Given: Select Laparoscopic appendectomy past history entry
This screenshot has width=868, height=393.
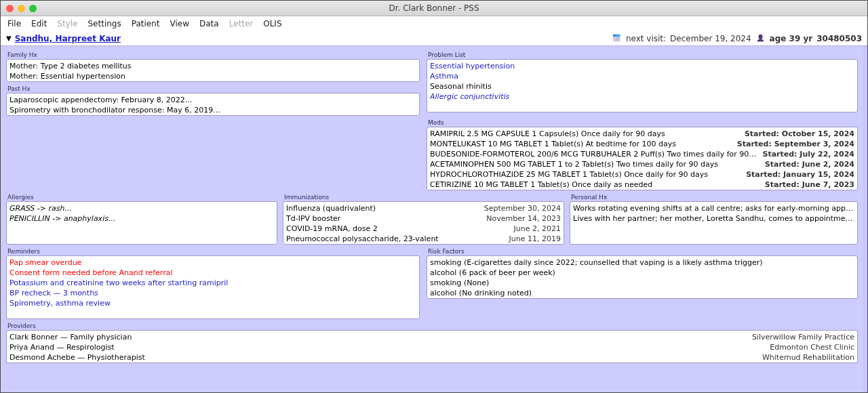Looking at the screenshot, I should 213,100.
